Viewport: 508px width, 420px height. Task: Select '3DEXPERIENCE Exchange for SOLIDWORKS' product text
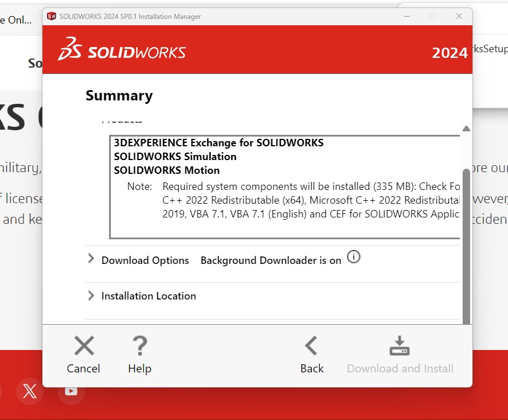pos(219,143)
